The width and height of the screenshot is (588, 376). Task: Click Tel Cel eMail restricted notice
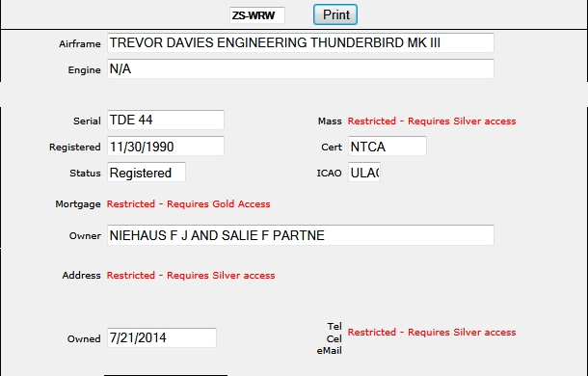pyautogui.click(x=432, y=333)
